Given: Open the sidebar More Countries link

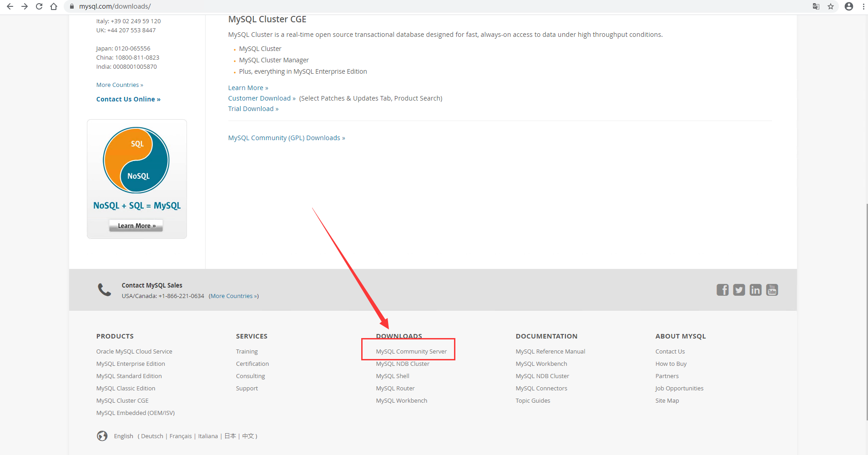Looking at the screenshot, I should pyautogui.click(x=120, y=85).
